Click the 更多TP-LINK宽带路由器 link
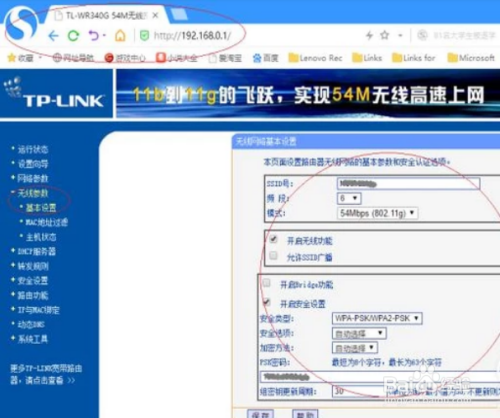The image size is (500, 418). (46, 374)
